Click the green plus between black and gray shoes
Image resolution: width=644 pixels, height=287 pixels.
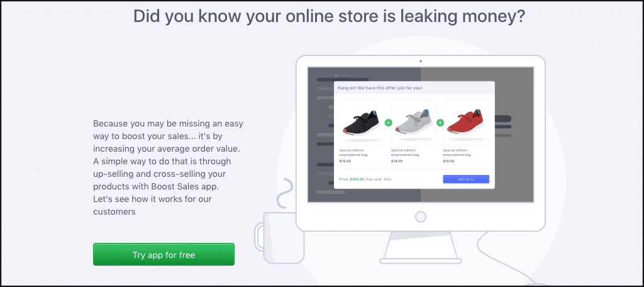click(x=389, y=123)
